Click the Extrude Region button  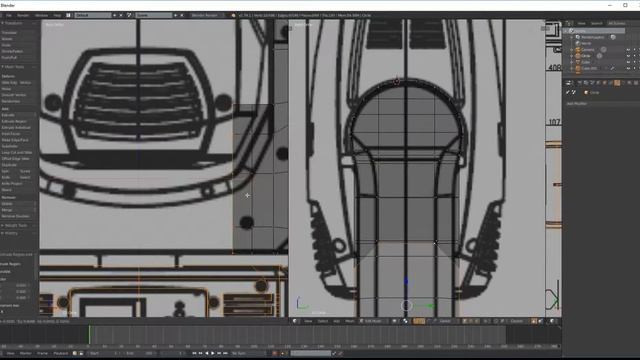[x=18, y=121]
